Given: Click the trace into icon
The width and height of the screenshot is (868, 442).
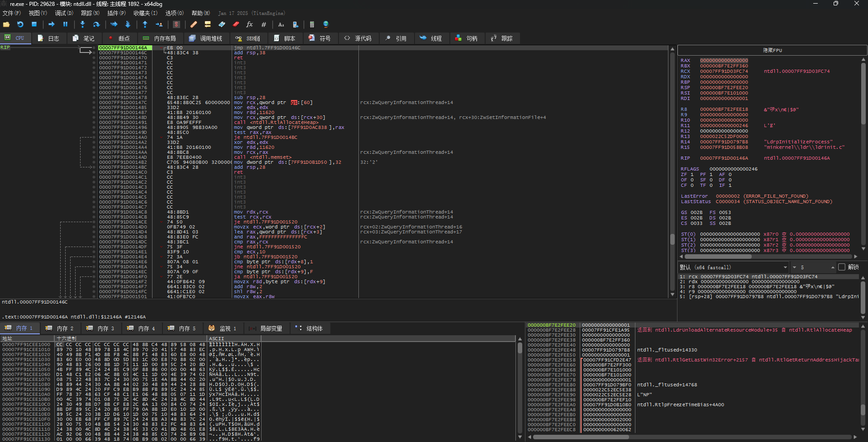Looking at the screenshot, I should click(114, 24).
